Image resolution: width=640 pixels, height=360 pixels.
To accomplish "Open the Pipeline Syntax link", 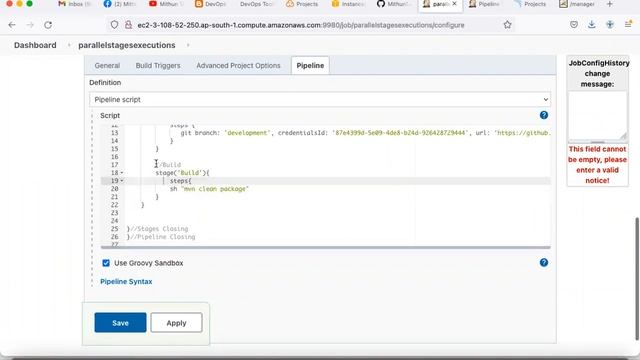I will point(126,281).
